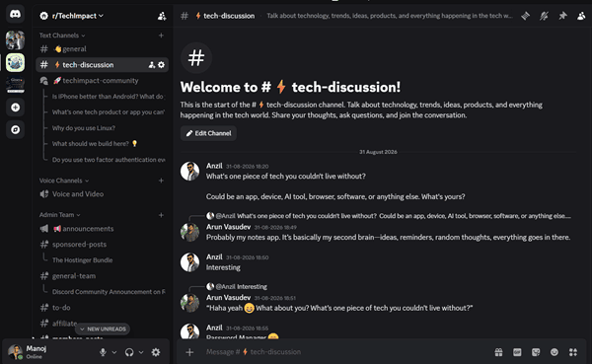
Task: Open the sticker picker icon
Action: coord(536,352)
